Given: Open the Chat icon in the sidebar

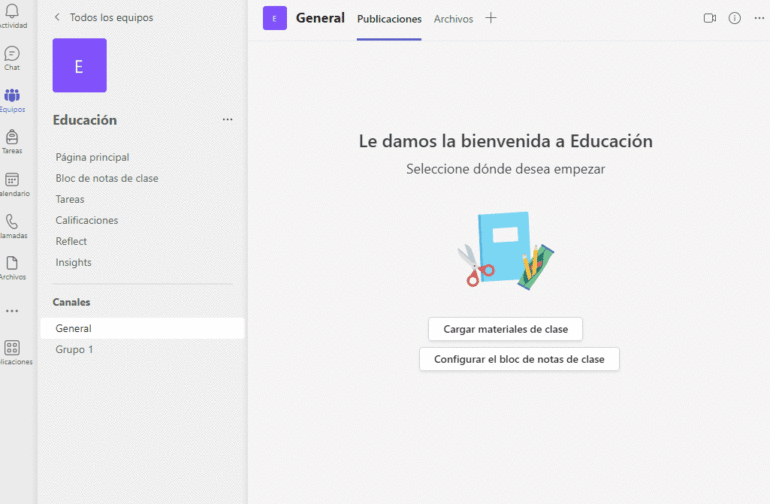Looking at the screenshot, I should pyautogui.click(x=12, y=54).
